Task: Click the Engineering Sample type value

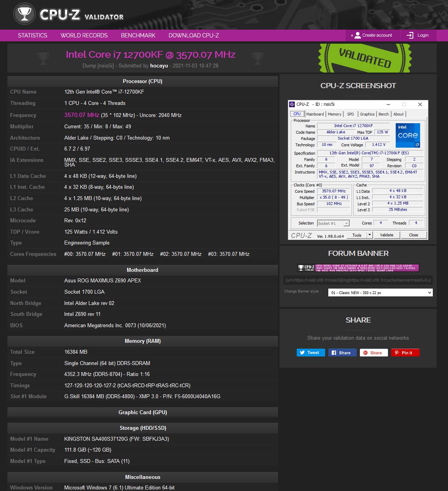Action: 87,243
